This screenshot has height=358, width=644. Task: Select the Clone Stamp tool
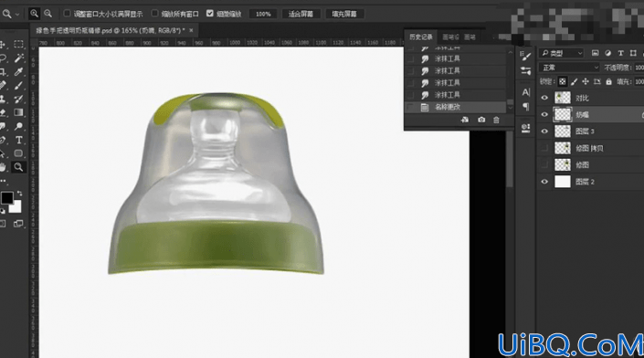click(3, 99)
